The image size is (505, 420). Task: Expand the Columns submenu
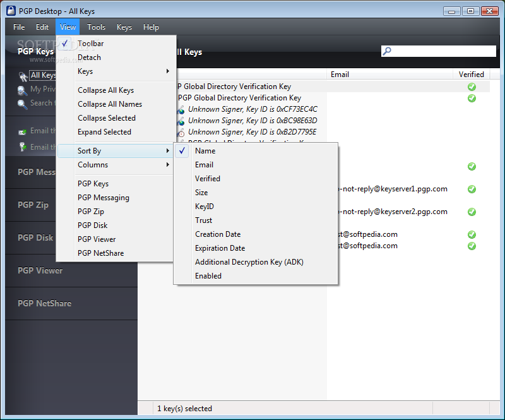coord(117,165)
